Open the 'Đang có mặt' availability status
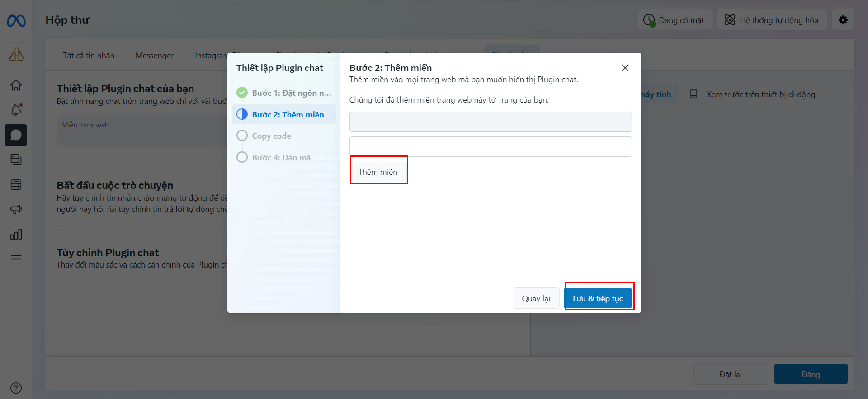The image size is (868, 399). [x=675, y=20]
